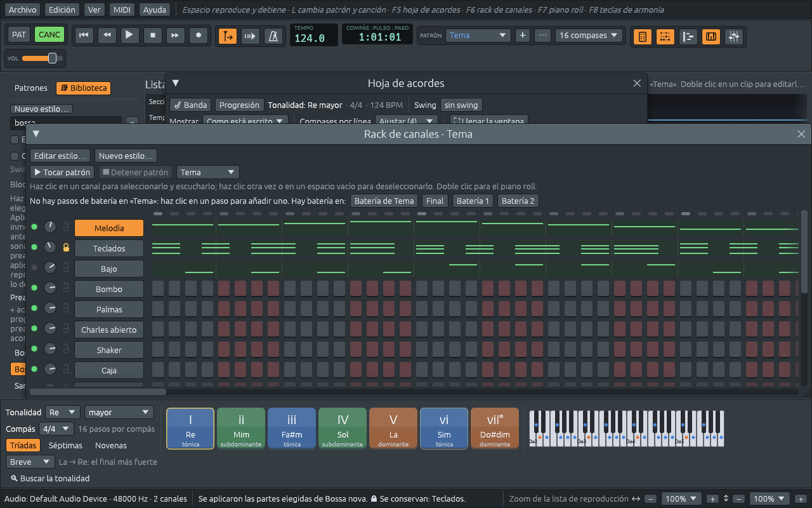This screenshot has height=508, width=812.
Task: Open the MIDI menu
Action: 121,10
